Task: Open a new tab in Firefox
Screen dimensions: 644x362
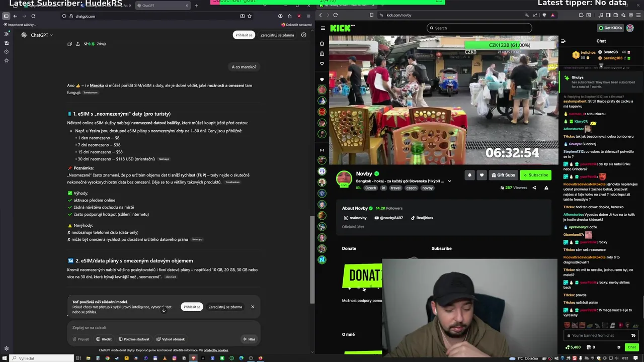Action: (x=196, y=6)
